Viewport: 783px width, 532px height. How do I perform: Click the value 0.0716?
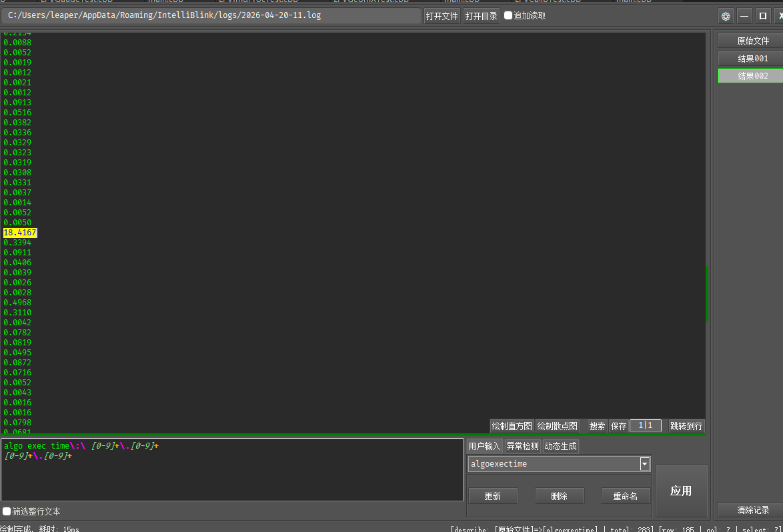pos(17,372)
